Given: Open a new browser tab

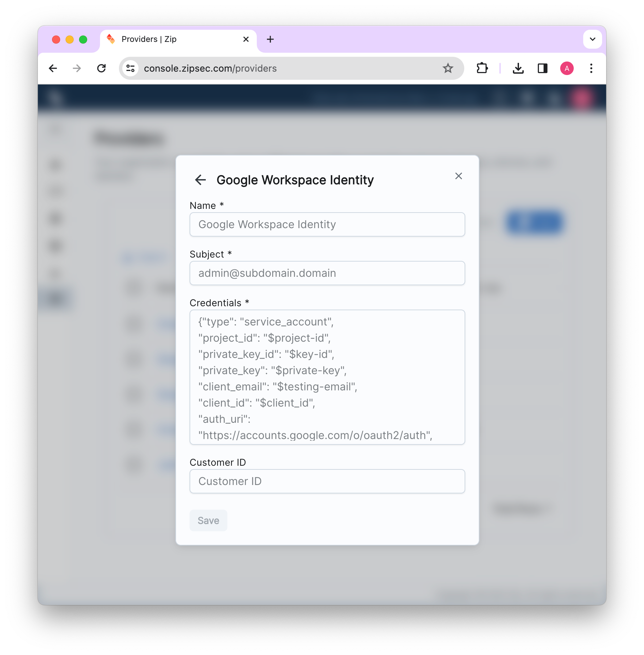Looking at the screenshot, I should [x=270, y=39].
